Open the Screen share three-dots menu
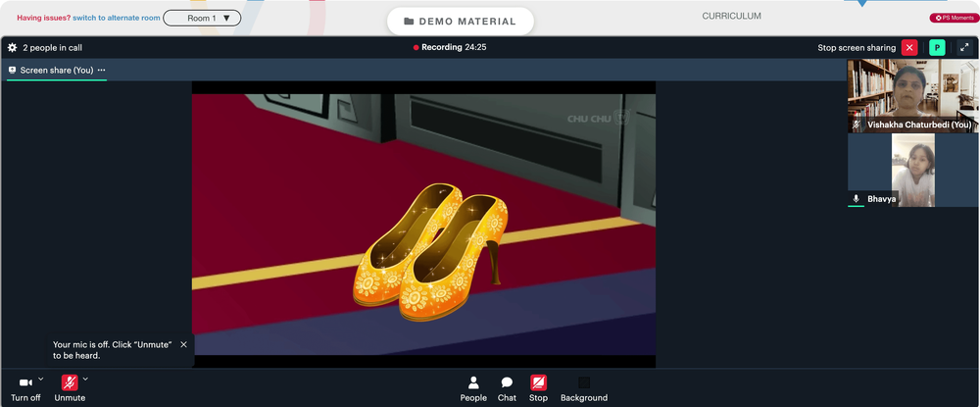This screenshot has width=980, height=407. click(101, 70)
